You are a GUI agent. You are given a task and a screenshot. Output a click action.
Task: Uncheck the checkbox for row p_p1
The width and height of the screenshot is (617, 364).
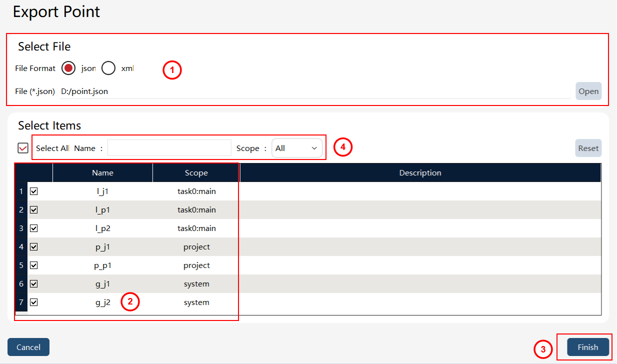tap(34, 265)
